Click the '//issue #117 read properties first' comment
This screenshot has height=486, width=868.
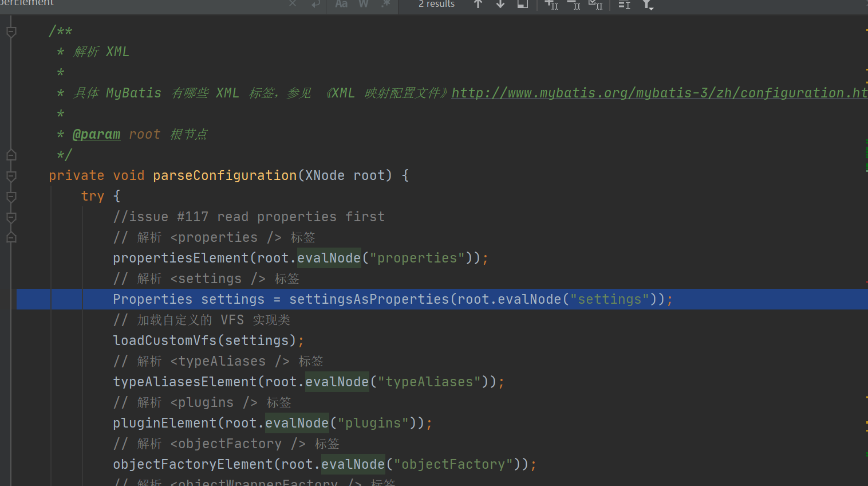[x=248, y=217]
